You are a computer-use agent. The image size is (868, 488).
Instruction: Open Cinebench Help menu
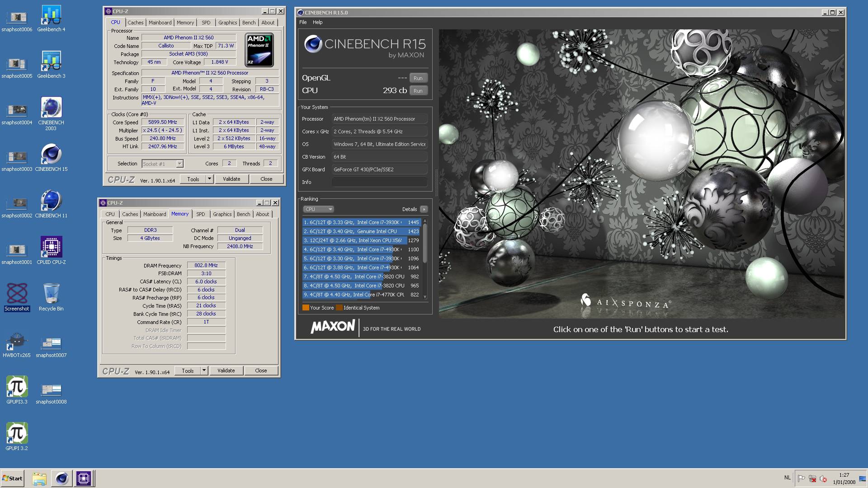[317, 22]
